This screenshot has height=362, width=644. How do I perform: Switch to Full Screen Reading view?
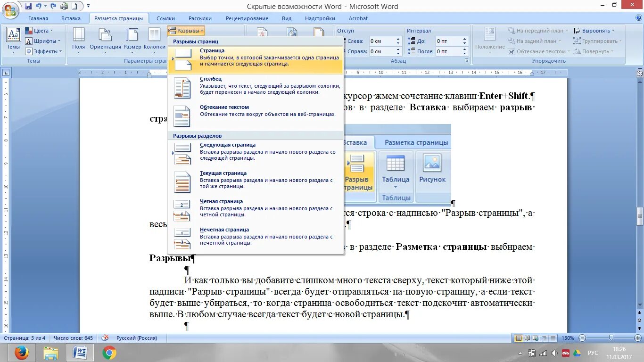(x=528, y=338)
